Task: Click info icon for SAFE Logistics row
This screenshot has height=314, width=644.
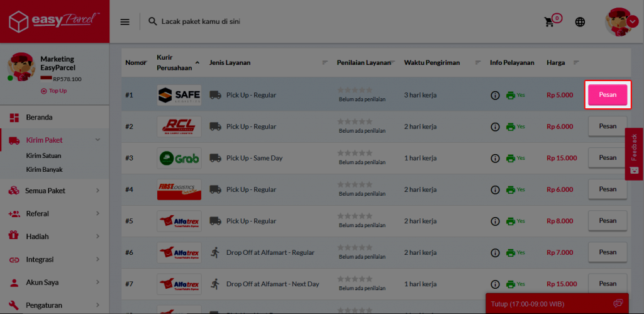Action: coord(495,95)
